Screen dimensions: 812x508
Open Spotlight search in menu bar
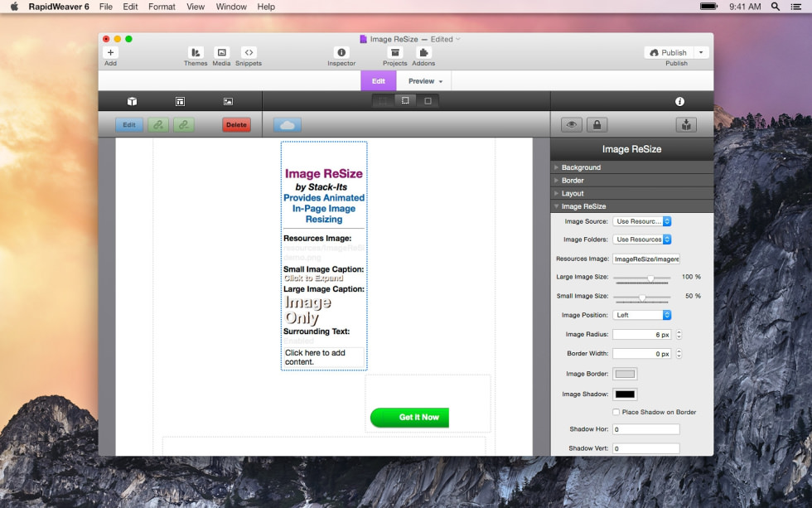776,7
